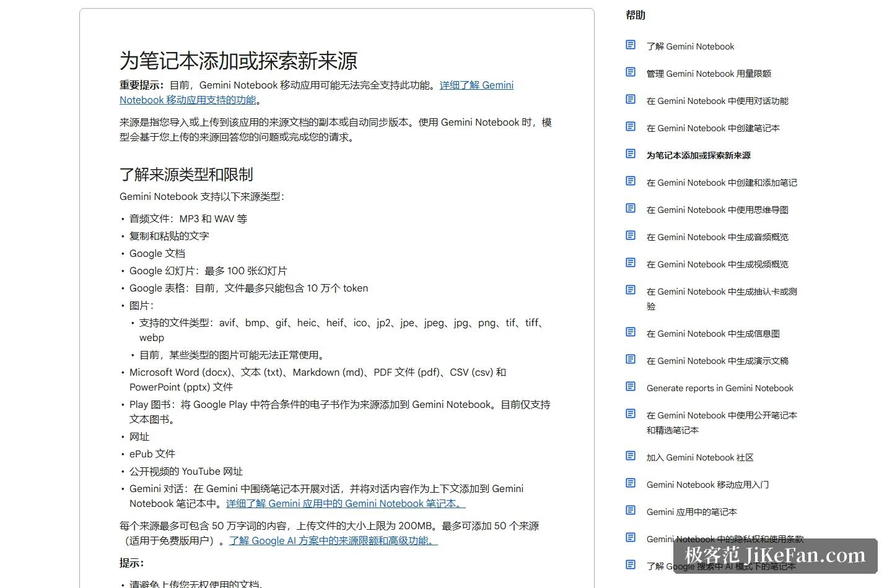
Task: Click the document icon next to 生成视频概览
Action: pyautogui.click(x=631, y=262)
